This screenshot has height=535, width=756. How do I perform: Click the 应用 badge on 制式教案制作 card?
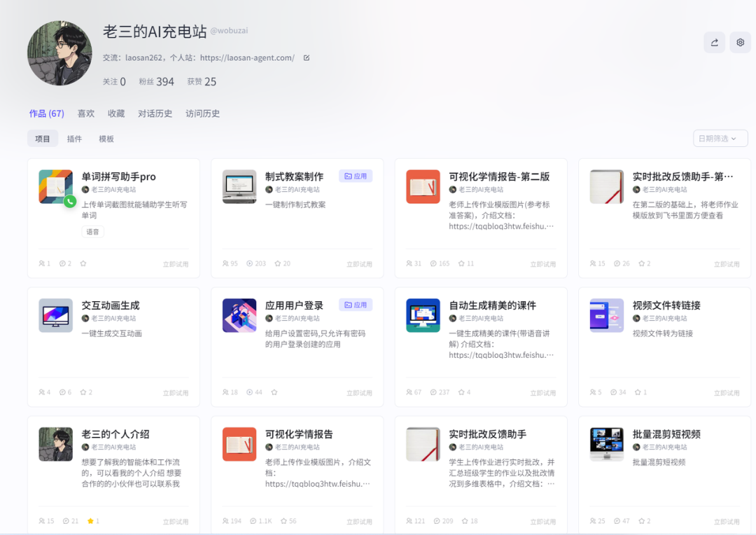click(356, 176)
